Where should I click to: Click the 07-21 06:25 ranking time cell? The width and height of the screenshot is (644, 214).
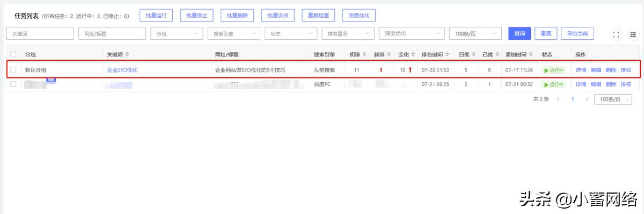(435, 84)
